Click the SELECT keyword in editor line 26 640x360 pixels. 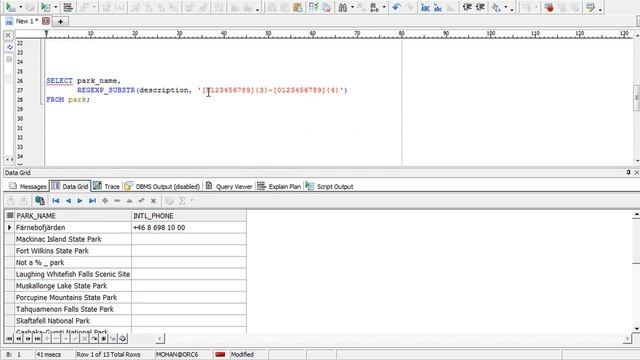(x=59, y=81)
